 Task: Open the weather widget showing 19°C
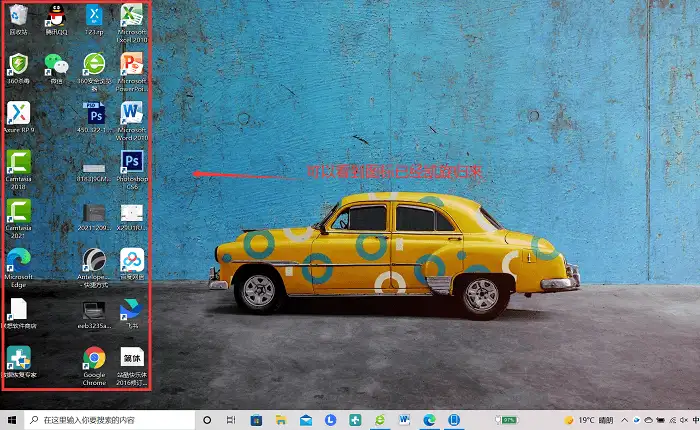click(589, 420)
